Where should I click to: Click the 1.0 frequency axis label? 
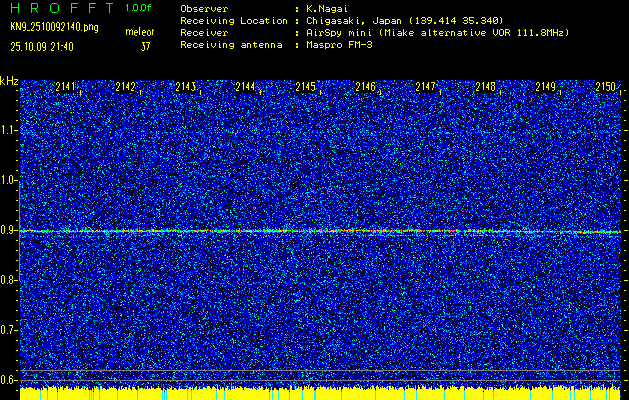pyautogui.click(x=9, y=180)
